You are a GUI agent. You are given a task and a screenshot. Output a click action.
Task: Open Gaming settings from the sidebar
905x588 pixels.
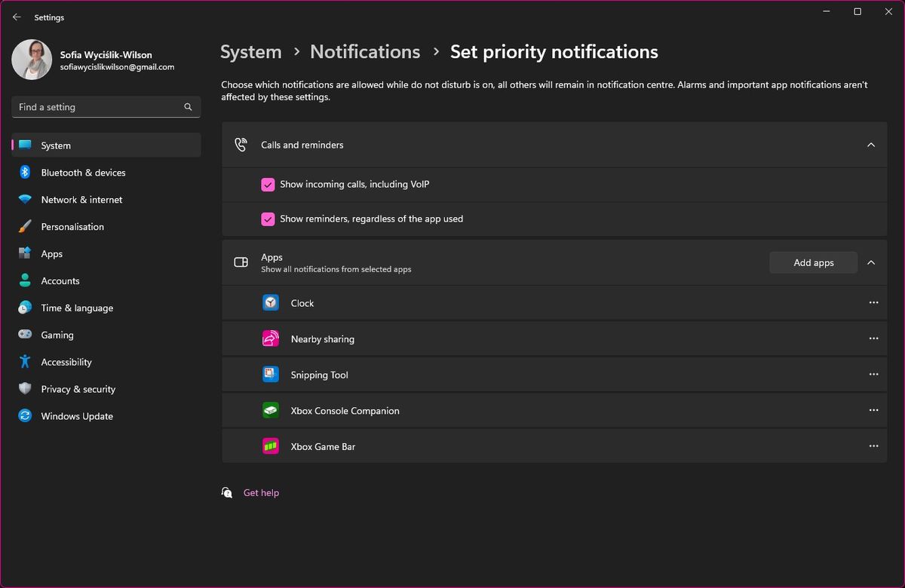pyautogui.click(x=57, y=335)
